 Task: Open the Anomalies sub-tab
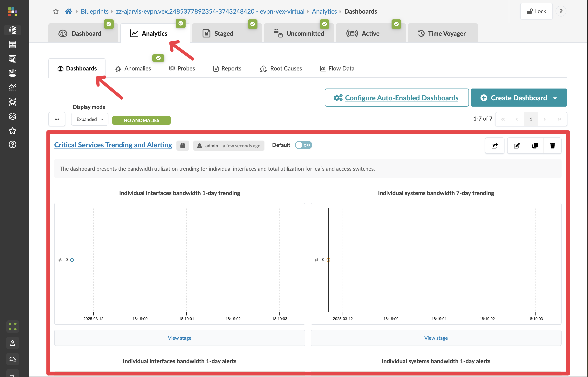(137, 69)
